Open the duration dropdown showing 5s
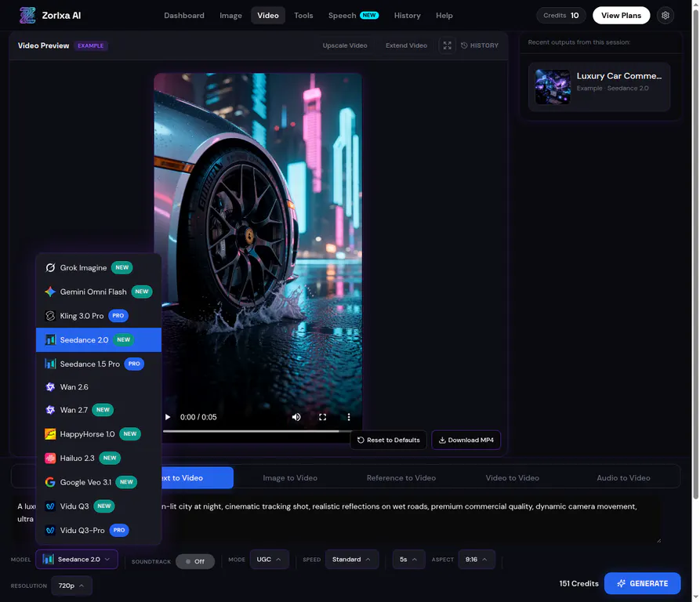 coord(408,560)
